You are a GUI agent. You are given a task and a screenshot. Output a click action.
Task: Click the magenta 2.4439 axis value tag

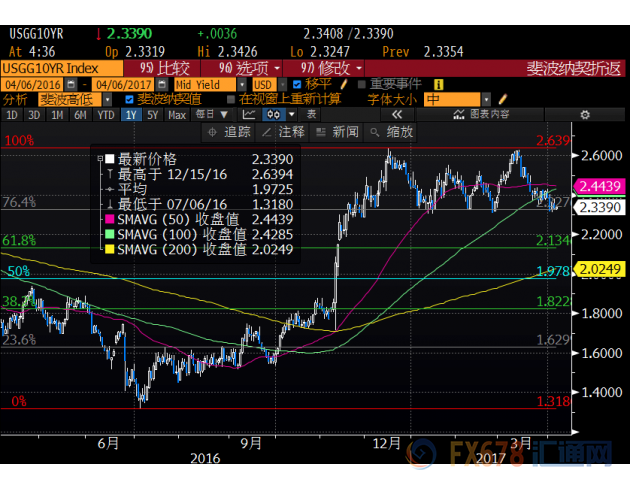coord(599,186)
